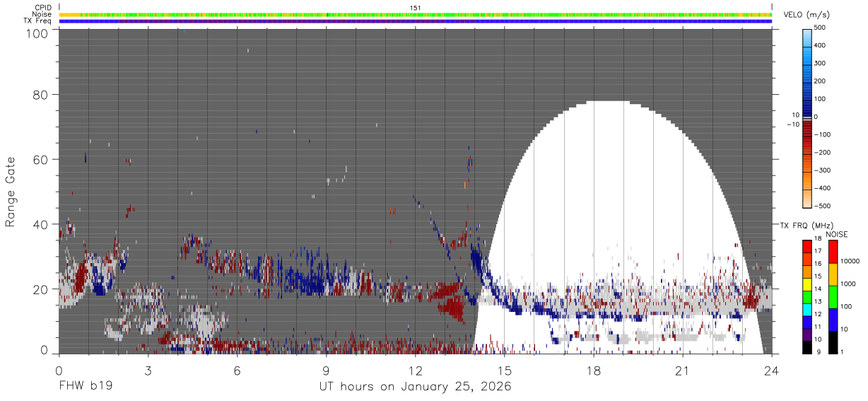
Task: Click the Noise color strip
Action: click(416, 14)
